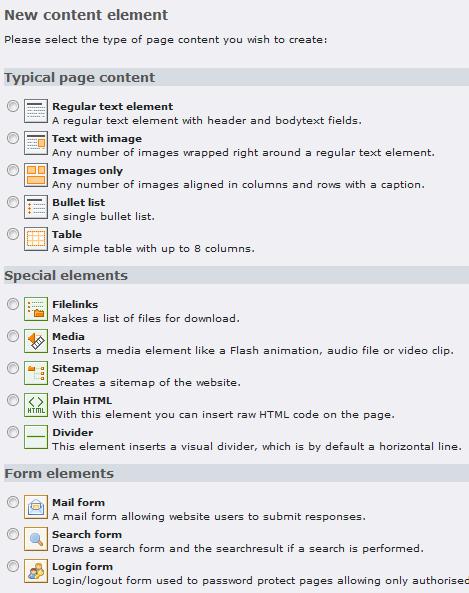Viewport: 469px width, 593px height.
Task: Click the Images only icon
Action: (36, 175)
